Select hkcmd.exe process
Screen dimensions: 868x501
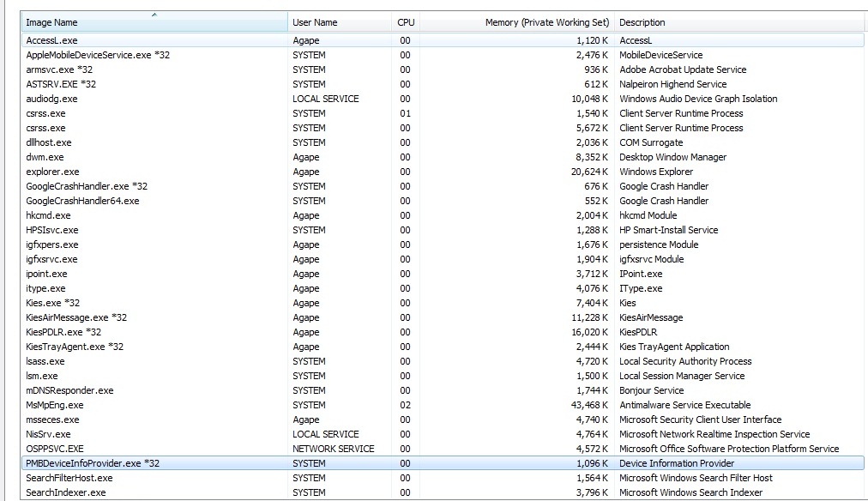pyautogui.click(x=443, y=215)
